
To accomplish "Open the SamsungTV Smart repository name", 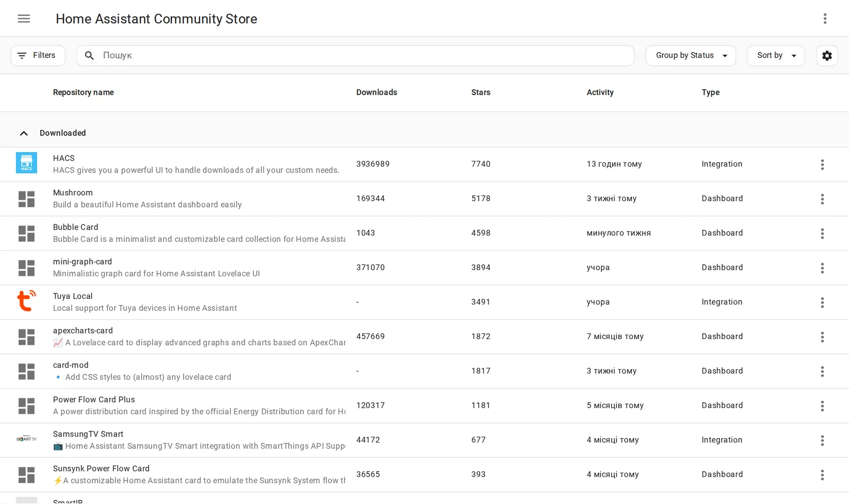I will 88,434.
